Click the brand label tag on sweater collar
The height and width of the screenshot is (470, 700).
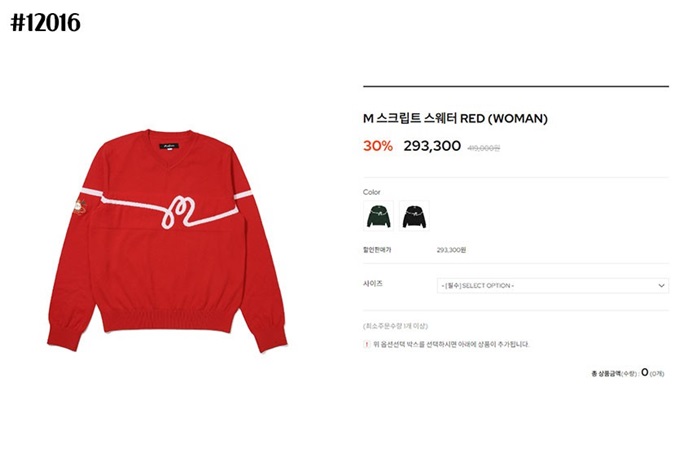click(169, 146)
